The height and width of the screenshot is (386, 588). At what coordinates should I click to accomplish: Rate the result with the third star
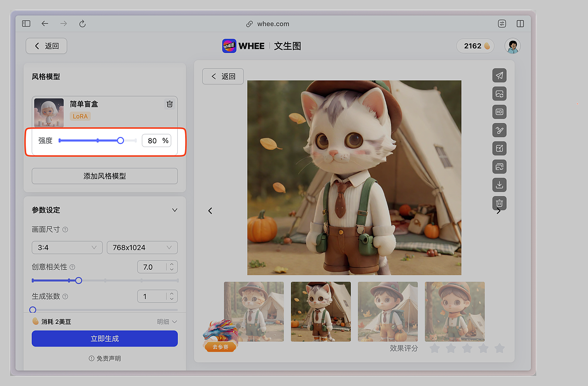click(x=467, y=348)
